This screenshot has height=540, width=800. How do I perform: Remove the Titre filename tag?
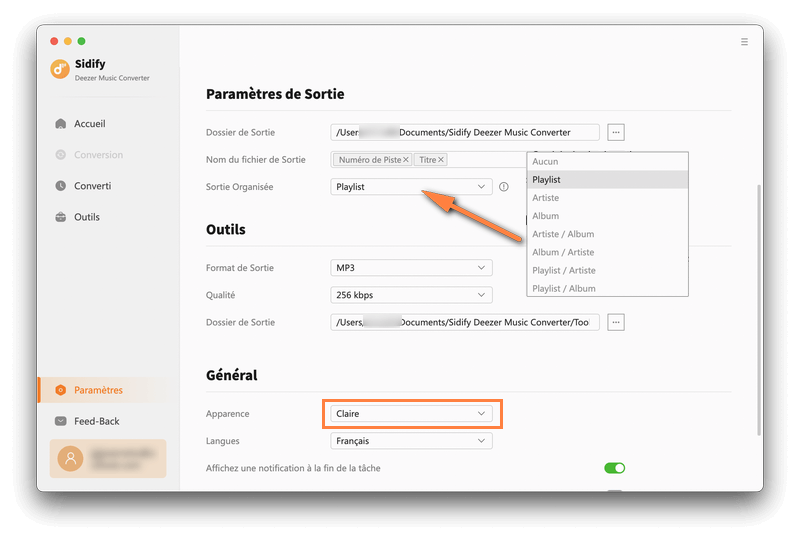click(441, 159)
